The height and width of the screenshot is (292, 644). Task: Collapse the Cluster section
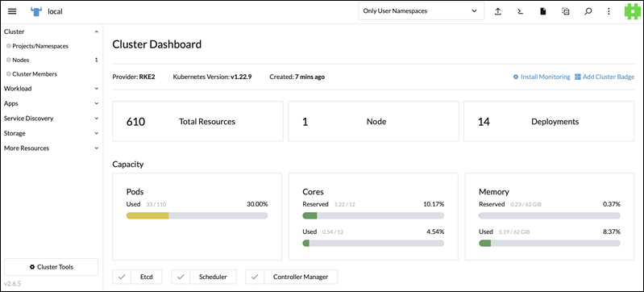[x=52, y=31]
